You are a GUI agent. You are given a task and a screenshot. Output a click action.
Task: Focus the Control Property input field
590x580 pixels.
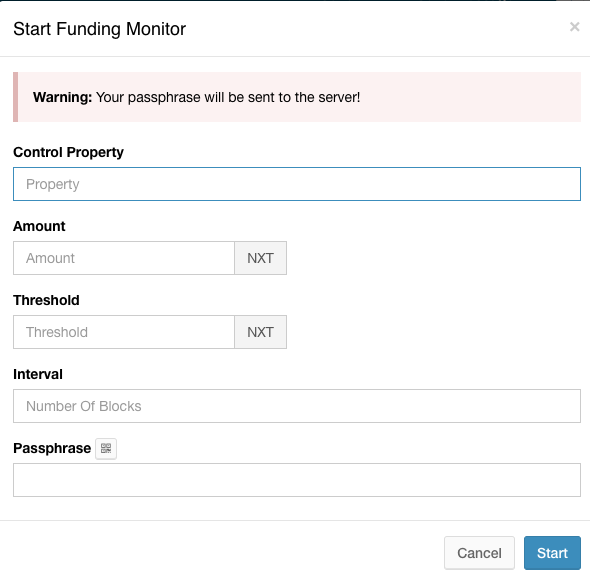pos(297,184)
